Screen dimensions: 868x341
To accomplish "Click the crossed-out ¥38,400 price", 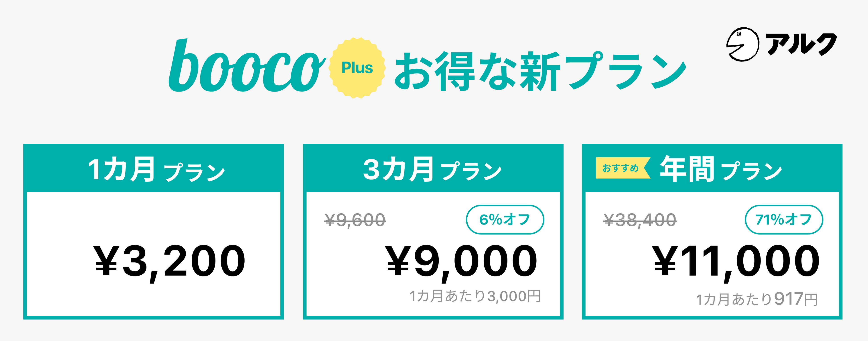I will click(640, 220).
